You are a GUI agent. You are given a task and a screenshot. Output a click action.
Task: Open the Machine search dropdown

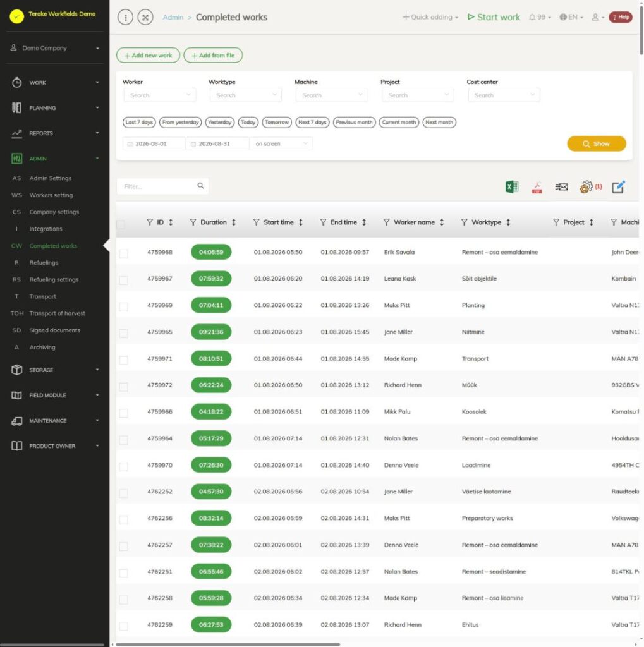[332, 95]
